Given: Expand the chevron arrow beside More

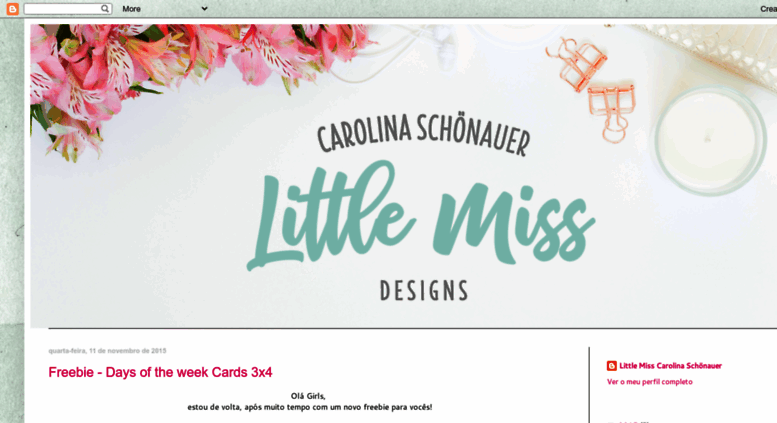Looking at the screenshot, I should 204,8.
